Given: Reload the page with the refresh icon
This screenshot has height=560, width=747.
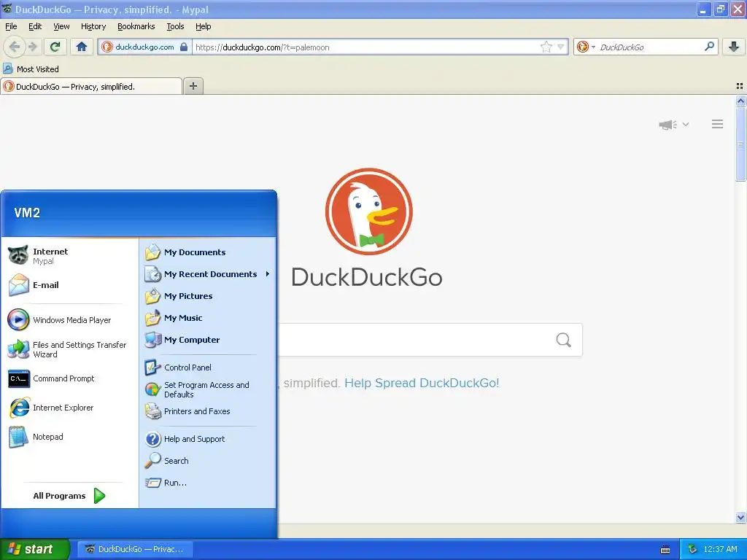Looking at the screenshot, I should pyautogui.click(x=55, y=47).
